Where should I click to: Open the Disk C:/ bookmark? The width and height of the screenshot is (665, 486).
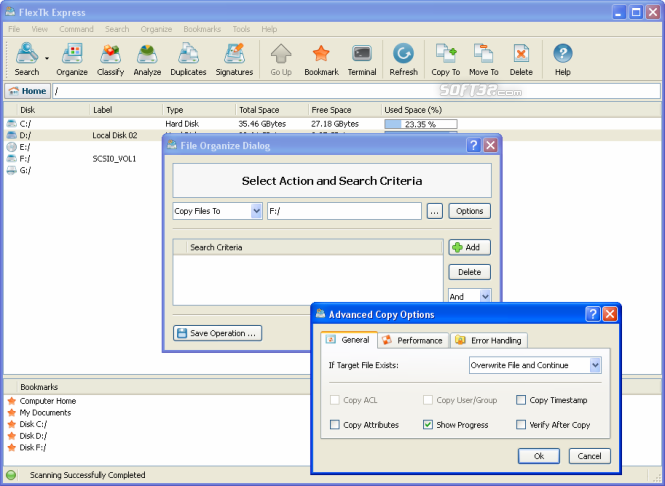click(x=34, y=425)
